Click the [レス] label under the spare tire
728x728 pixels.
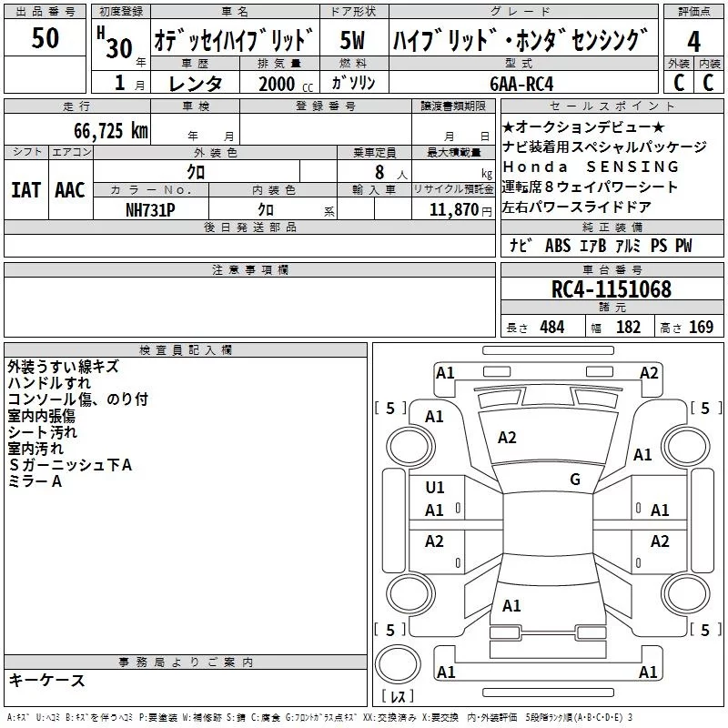point(398,697)
